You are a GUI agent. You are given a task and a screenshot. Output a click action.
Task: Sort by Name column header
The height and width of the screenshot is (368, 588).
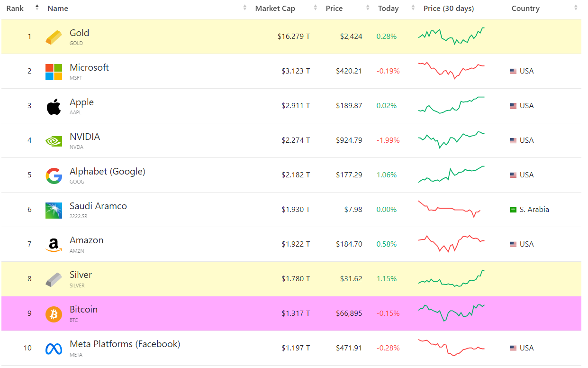tap(58, 9)
